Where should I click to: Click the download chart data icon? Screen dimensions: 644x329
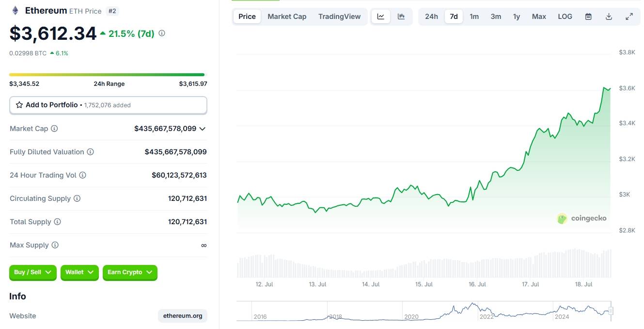pos(609,16)
